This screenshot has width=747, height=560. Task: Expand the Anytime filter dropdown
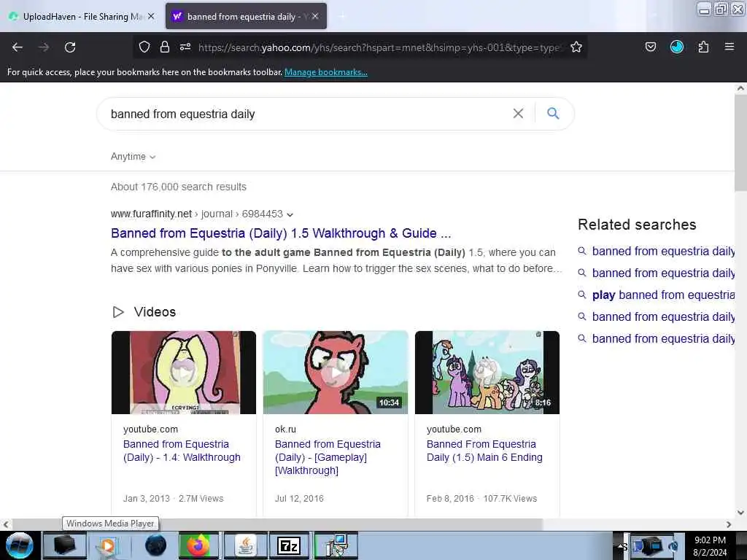coord(133,157)
